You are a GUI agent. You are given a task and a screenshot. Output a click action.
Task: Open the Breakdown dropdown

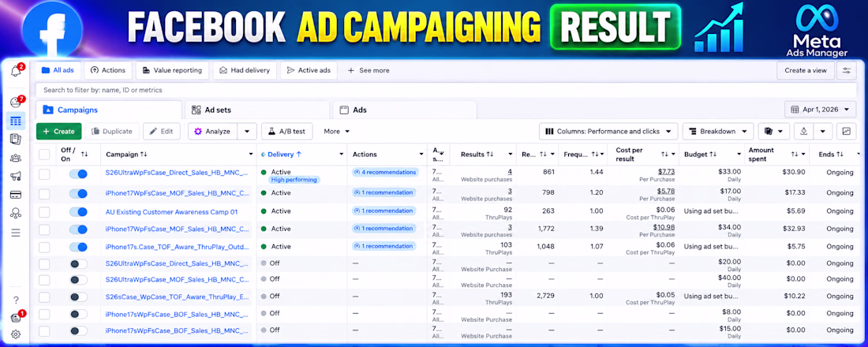coord(718,131)
